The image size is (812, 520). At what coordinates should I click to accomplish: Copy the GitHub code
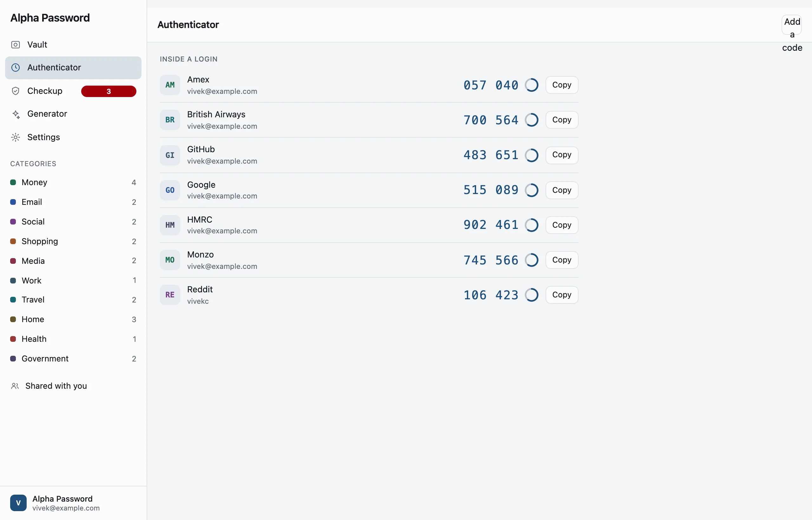pos(562,155)
